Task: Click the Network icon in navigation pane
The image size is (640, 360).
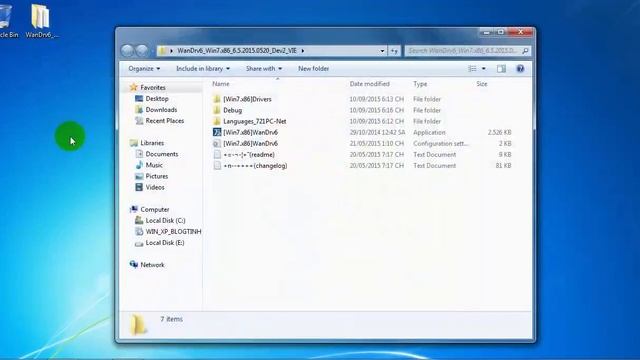Action: 133,264
